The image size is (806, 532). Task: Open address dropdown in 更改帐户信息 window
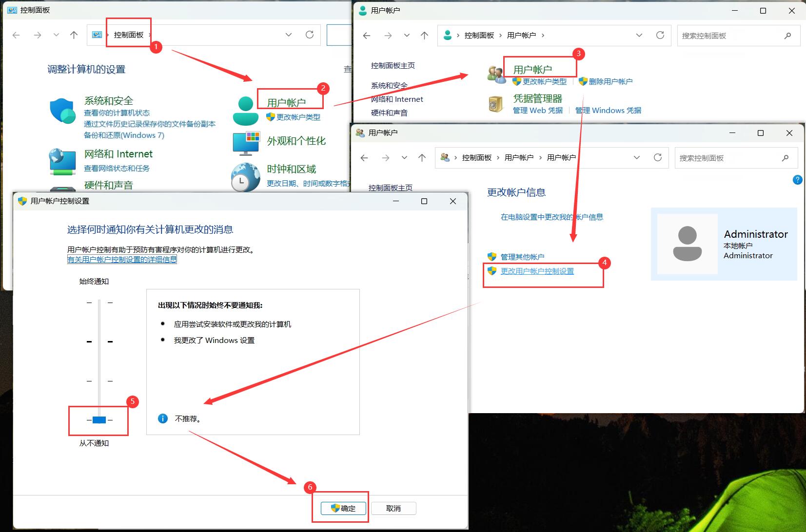pyautogui.click(x=636, y=157)
